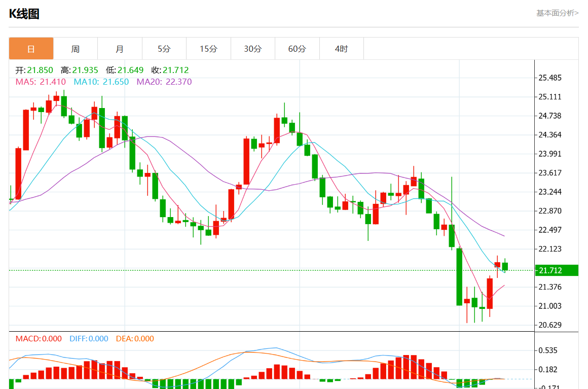The image size is (588, 389).
Task: Click the DEA:0.000 indicator label
Action: [x=135, y=339]
